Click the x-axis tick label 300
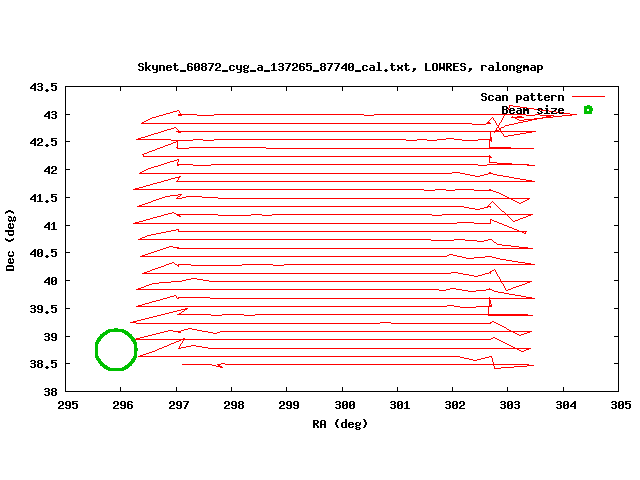This screenshot has height=480, width=640. tap(344, 405)
